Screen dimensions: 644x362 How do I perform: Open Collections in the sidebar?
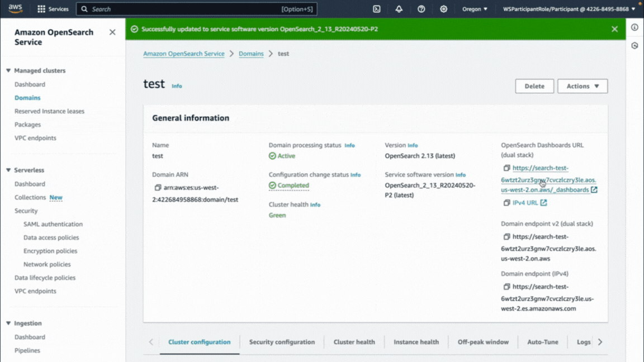tap(30, 197)
